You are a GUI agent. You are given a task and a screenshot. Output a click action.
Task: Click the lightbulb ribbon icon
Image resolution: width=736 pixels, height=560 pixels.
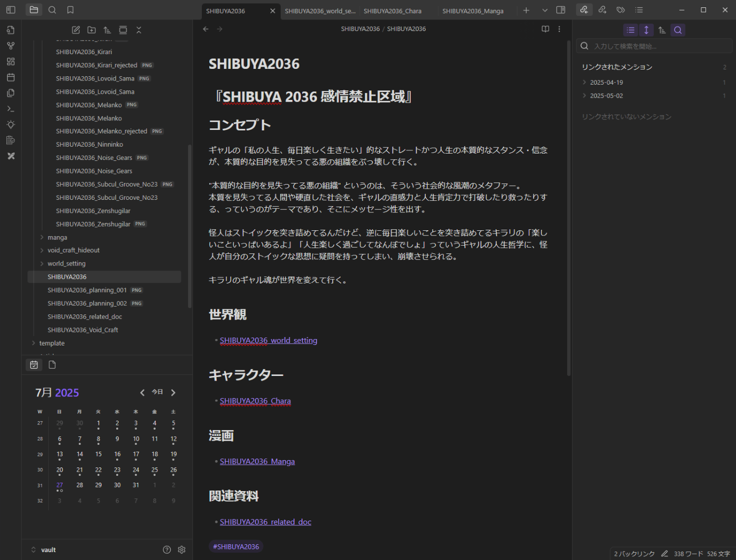pos(11,125)
